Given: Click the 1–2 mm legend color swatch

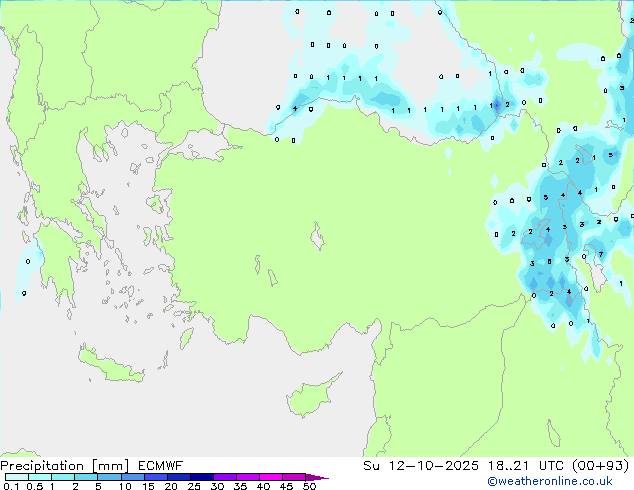Looking at the screenshot, I should pos(63,477).
